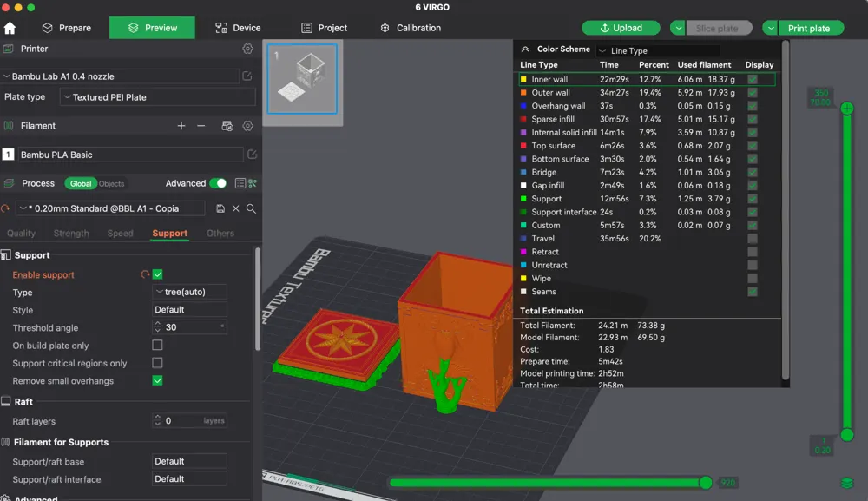Select Objects process scope
Screen dimensions: 868x501
coord(112,184)
